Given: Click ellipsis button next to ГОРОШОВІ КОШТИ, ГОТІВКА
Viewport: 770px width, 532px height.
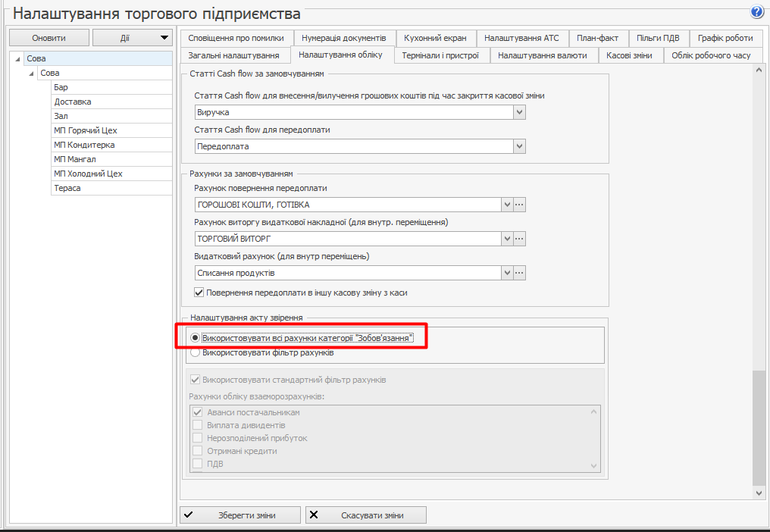Looking at the screenshot, I should tap(519, 205).
